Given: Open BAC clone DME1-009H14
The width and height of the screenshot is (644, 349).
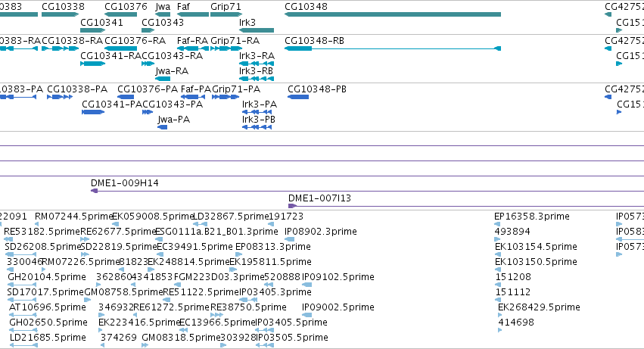Looking at the screenshot, I should click(x=125, y=183).
